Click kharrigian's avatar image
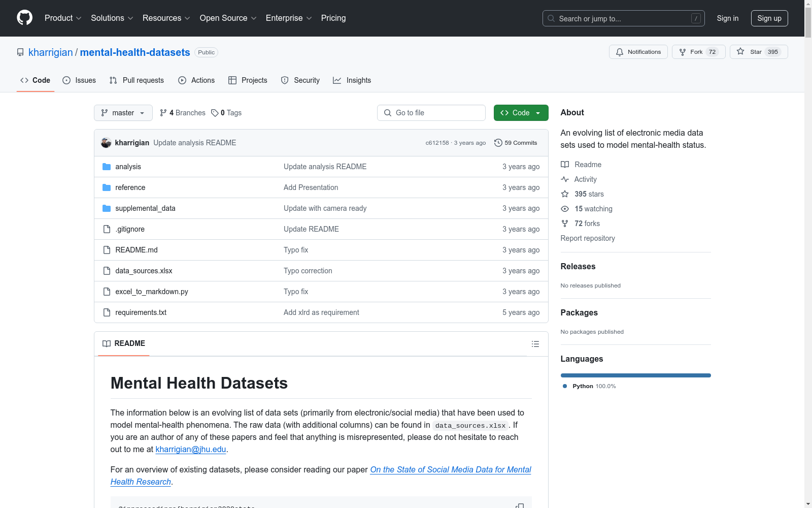This screenshot has height=508, width=812. [x=106, y=143]
